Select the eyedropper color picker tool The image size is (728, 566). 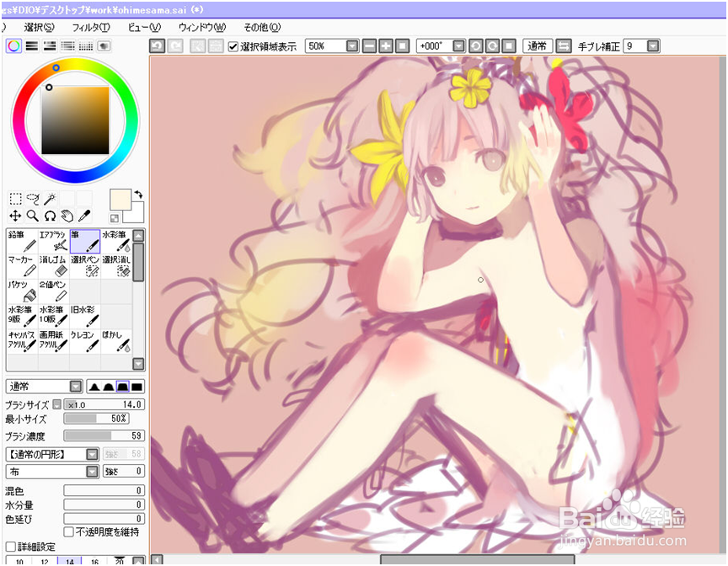tap(84, 216)
